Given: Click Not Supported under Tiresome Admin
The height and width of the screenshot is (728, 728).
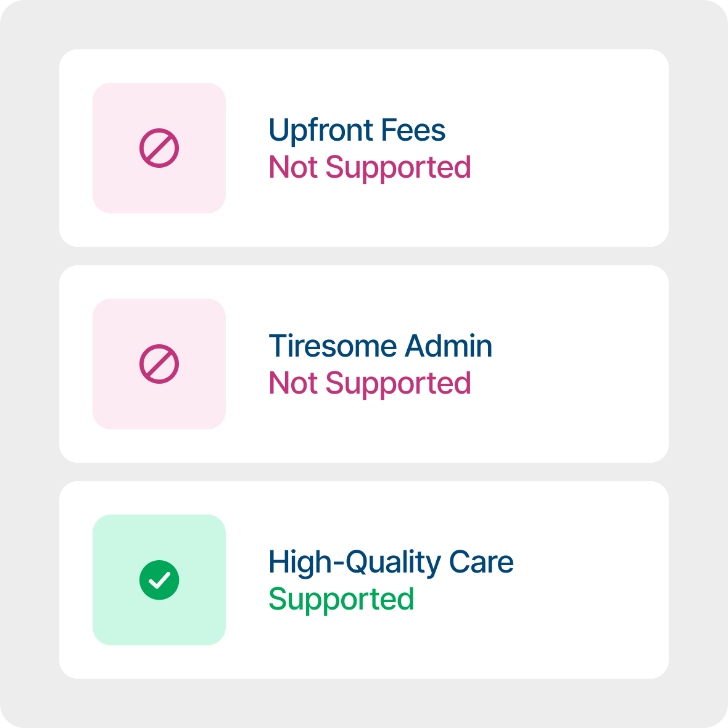Looking at the screenshot, I should (370, 383).
